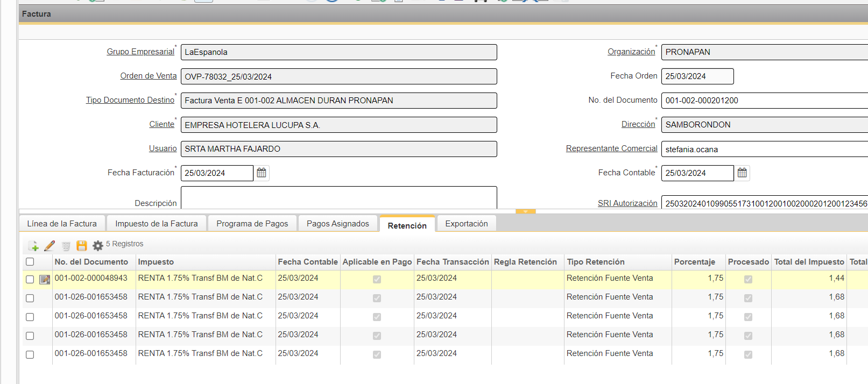Click the new record icon in Retención toolbar
Screen dimensions: 868x384
[33, 246]
